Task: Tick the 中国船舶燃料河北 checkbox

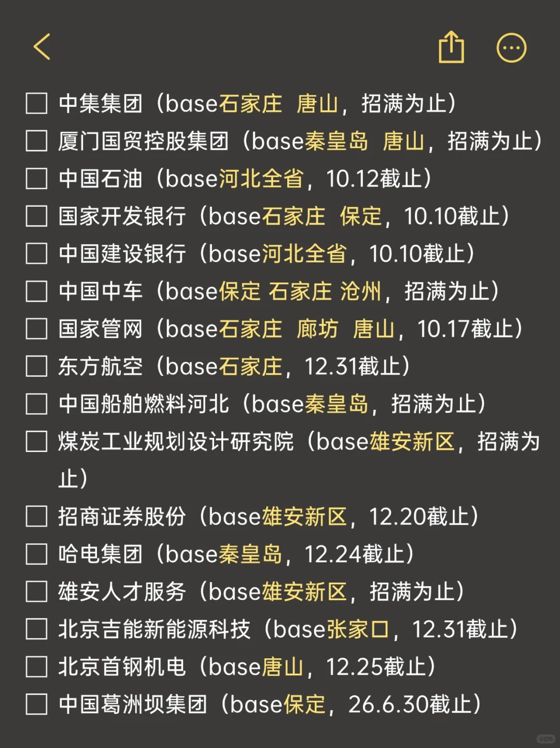Action: click(37, 404)
